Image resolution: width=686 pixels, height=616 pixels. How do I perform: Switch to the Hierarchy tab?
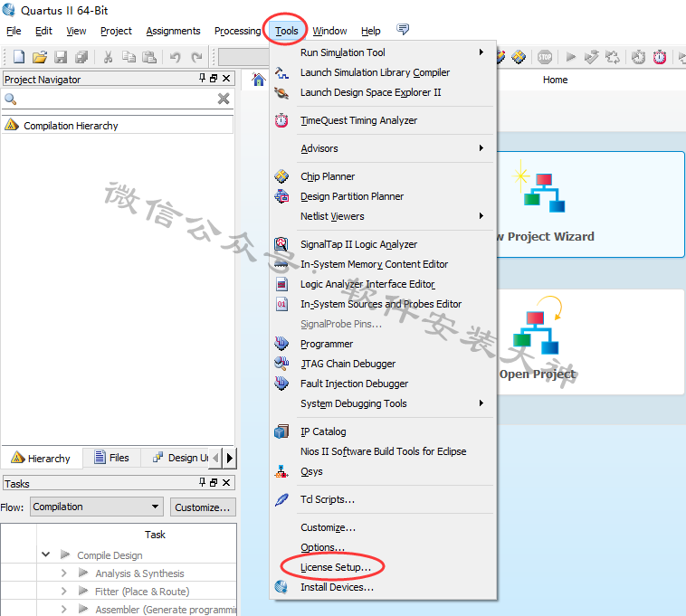(41, 458)
